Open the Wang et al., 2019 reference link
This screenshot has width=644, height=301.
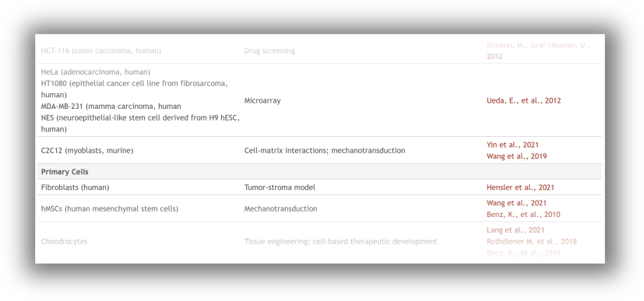tap(516, 156)
